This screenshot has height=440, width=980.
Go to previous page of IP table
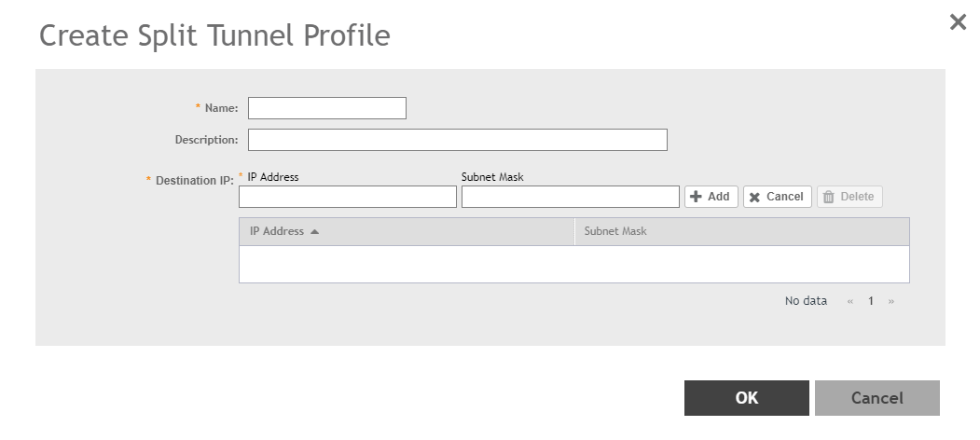click(x=849, y=301)
